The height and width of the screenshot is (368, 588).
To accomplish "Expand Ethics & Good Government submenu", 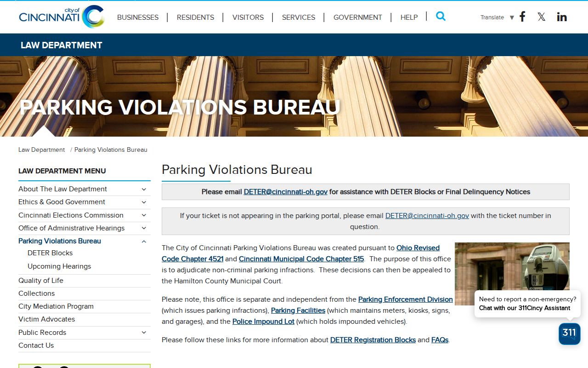I will [x=144, y=202].
